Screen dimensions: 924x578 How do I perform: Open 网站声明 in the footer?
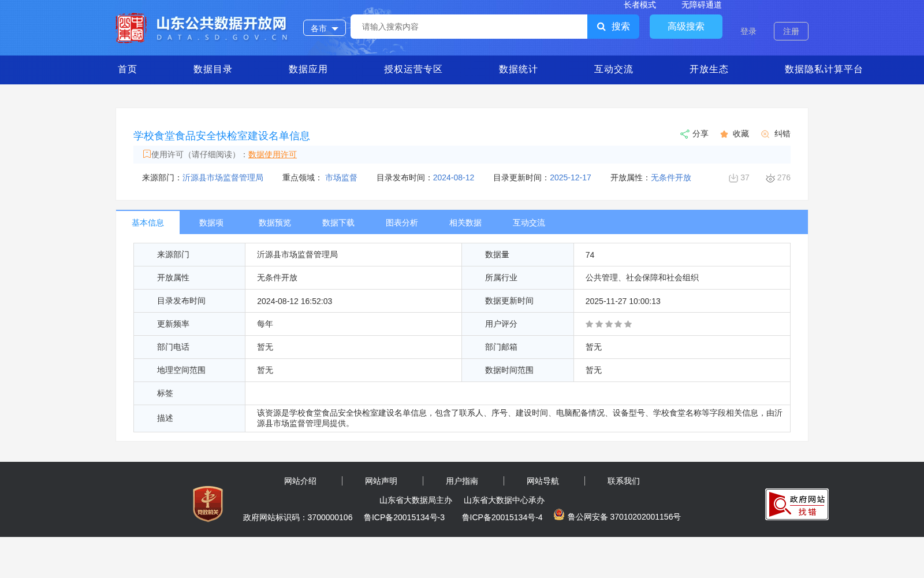(381, 481)
